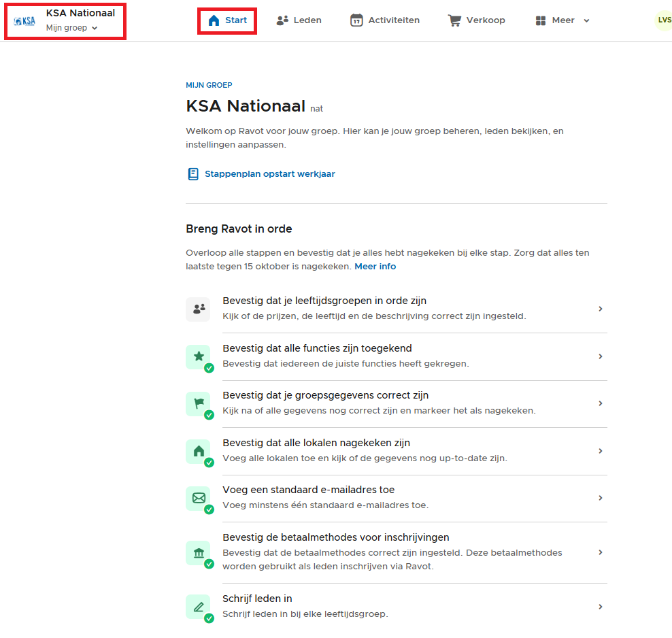Click the green checkmark on betaalmethodes step
The width and height of the screenshot is (672, 638).
point(209,565)
